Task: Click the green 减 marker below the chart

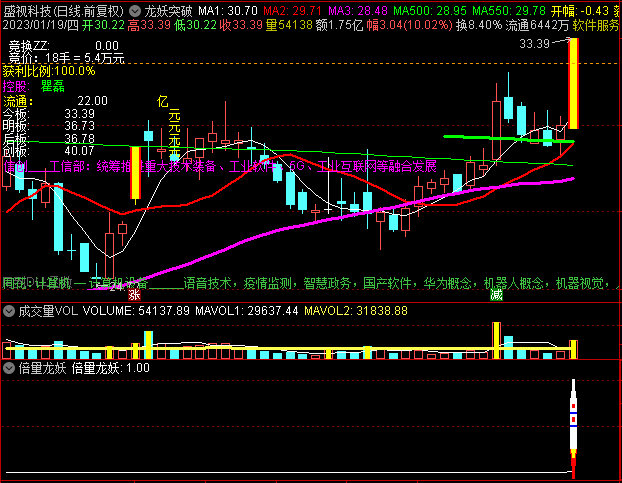Action: click(x=496, y=295)
